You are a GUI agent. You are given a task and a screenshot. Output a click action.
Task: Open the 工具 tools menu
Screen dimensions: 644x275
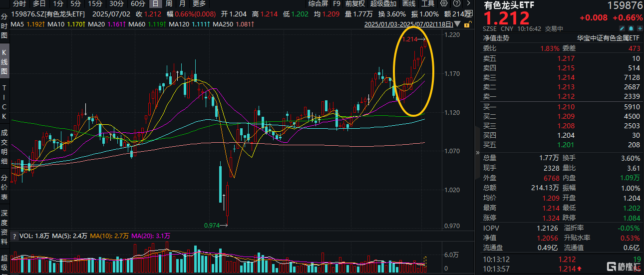(428, 3)
